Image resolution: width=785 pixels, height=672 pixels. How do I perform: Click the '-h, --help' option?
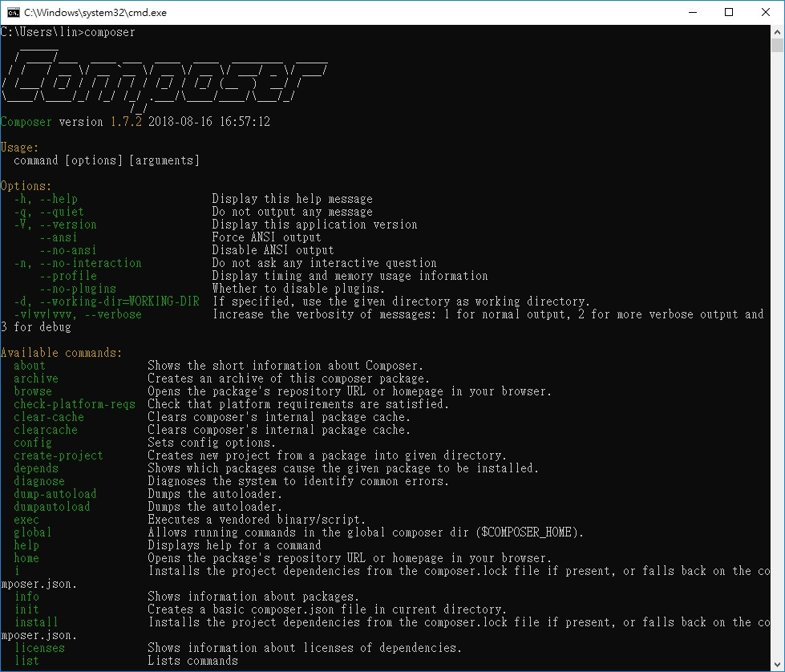46,199
